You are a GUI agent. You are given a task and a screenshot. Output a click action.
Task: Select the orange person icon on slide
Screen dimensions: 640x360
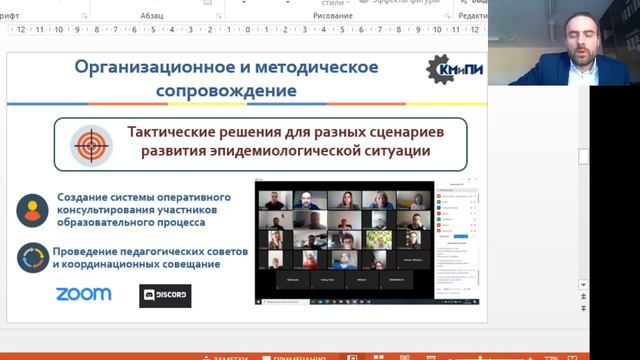point(32,210)
